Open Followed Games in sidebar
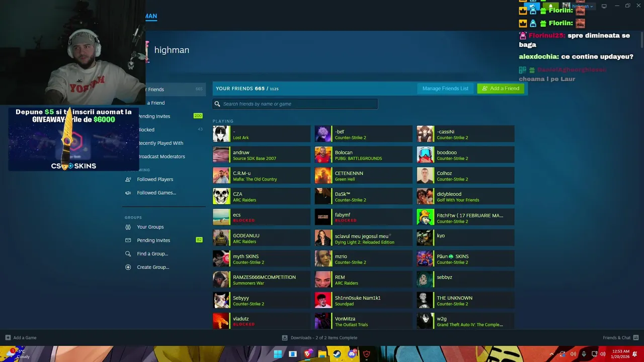Screen dimensions: 644x362 [156, 193]
